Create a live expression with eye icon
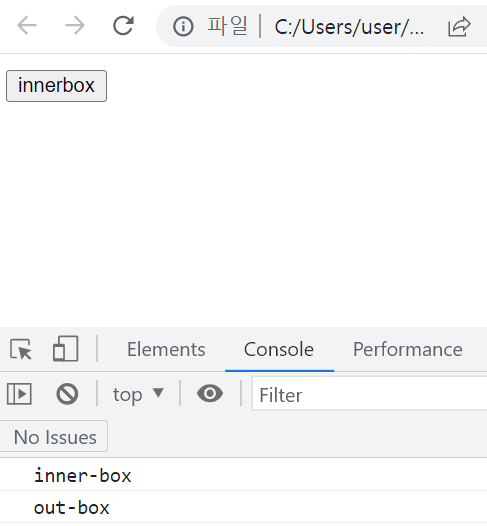 (210, 393)
